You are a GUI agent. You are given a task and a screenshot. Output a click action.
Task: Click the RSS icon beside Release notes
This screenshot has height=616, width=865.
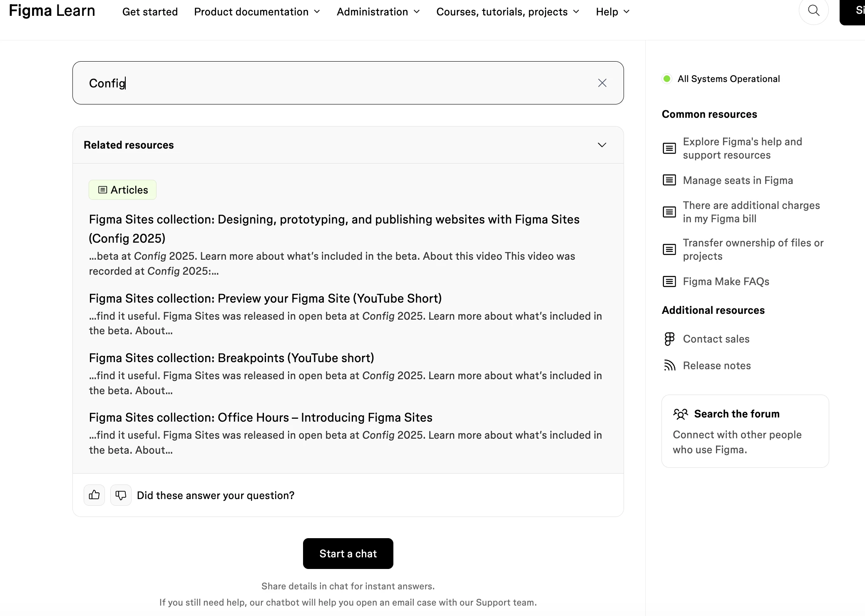(x=669, y=365)
